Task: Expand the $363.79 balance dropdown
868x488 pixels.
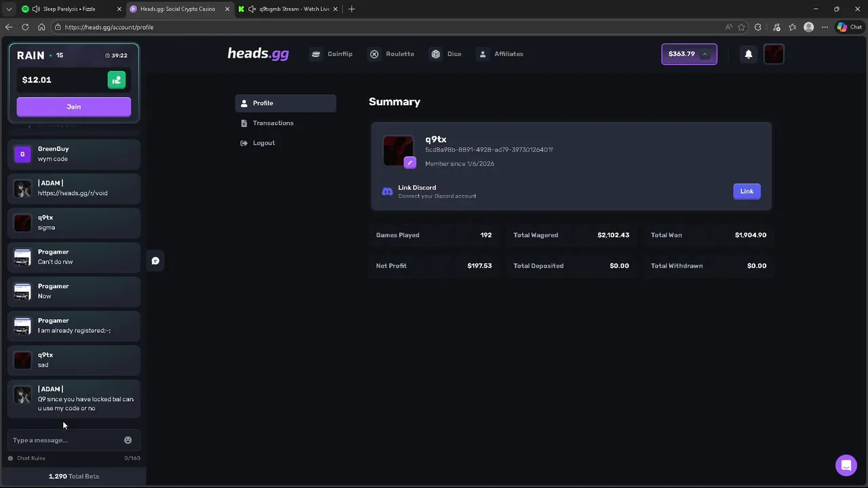Action: (x=705, y=54)
